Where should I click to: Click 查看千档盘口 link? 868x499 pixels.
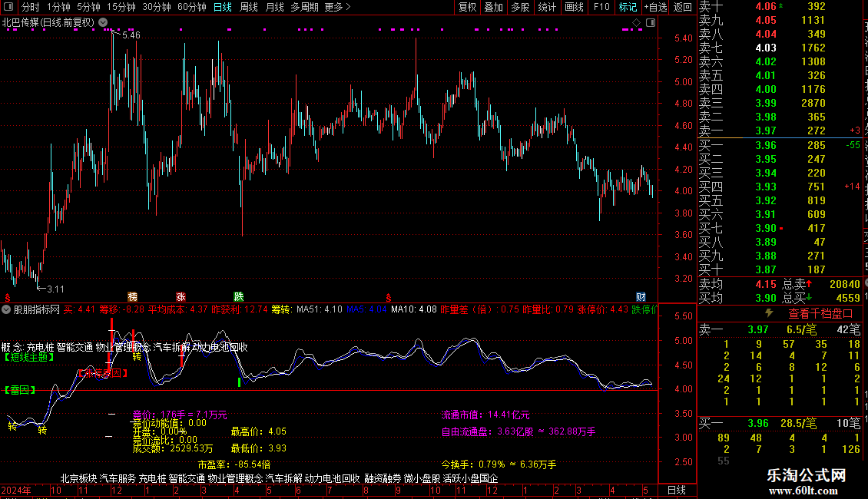pos(820,314)
